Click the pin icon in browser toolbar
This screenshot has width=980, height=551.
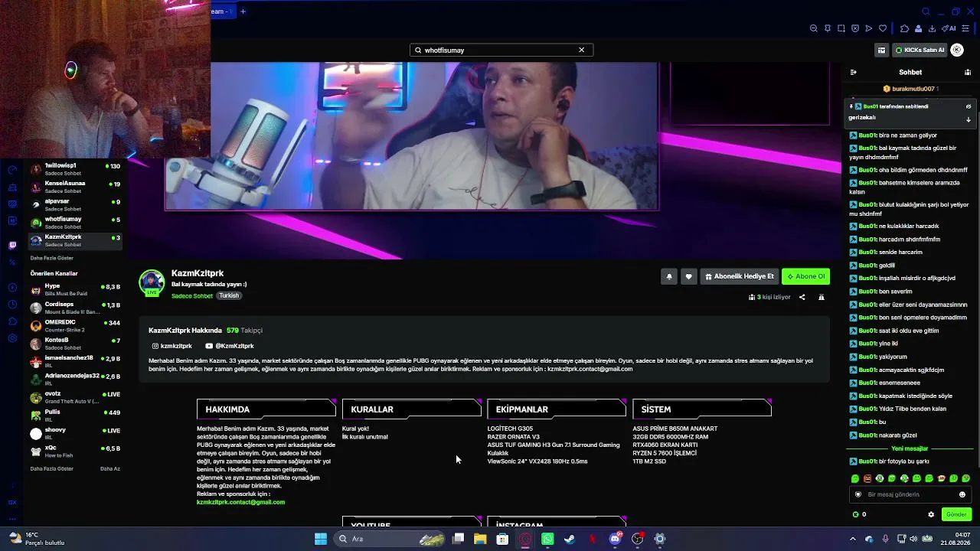click(828, 28)
